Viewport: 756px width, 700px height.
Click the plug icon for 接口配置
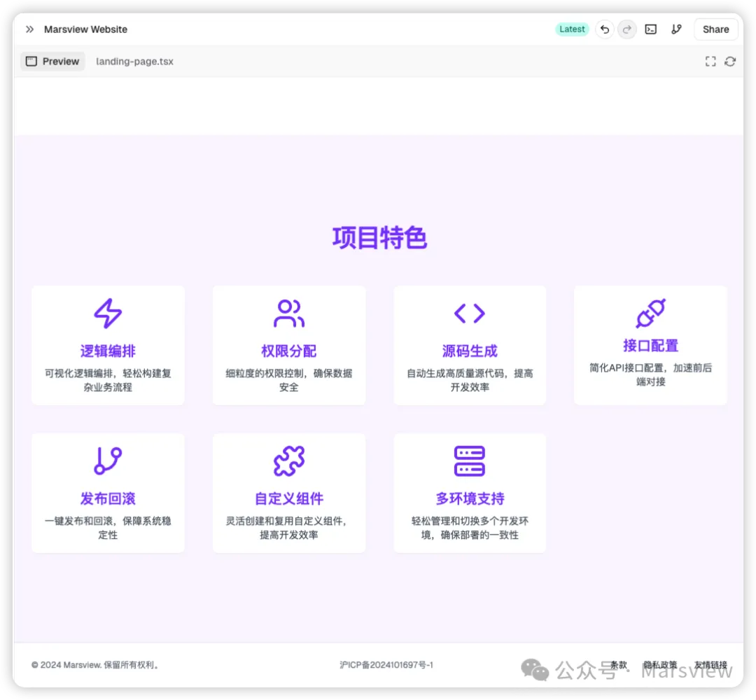point(650,314)
